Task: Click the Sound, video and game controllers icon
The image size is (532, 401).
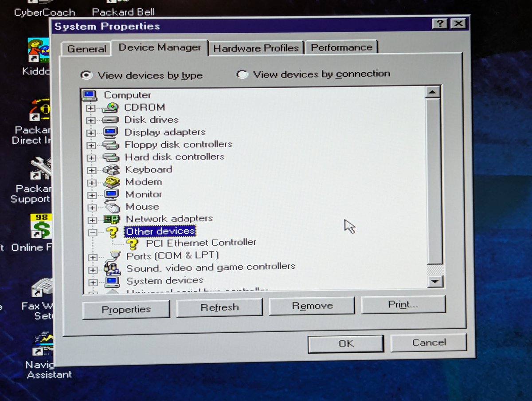Action: pos(112,268)
